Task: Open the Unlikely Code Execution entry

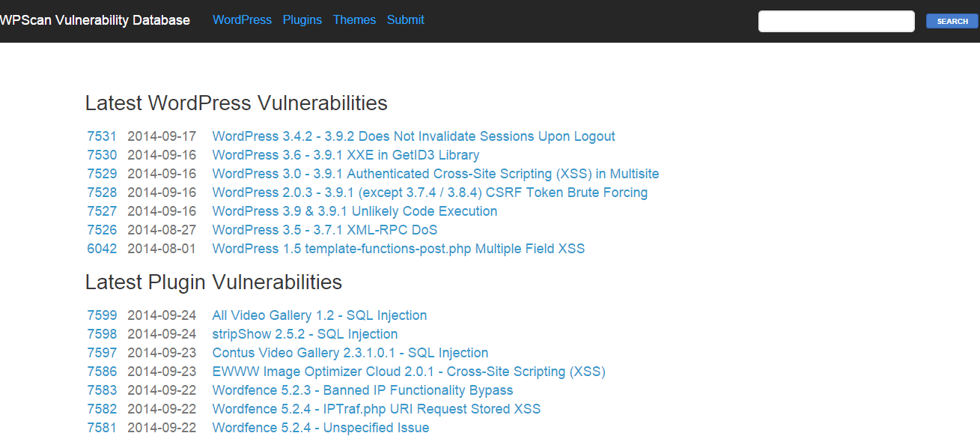Action: [354, 211]
